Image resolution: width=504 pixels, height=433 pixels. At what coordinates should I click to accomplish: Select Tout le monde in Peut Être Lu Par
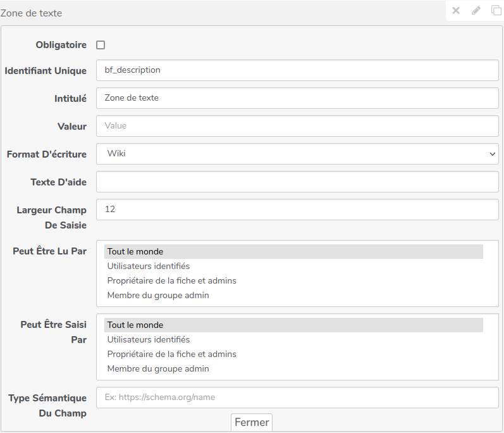click(293, 252)
